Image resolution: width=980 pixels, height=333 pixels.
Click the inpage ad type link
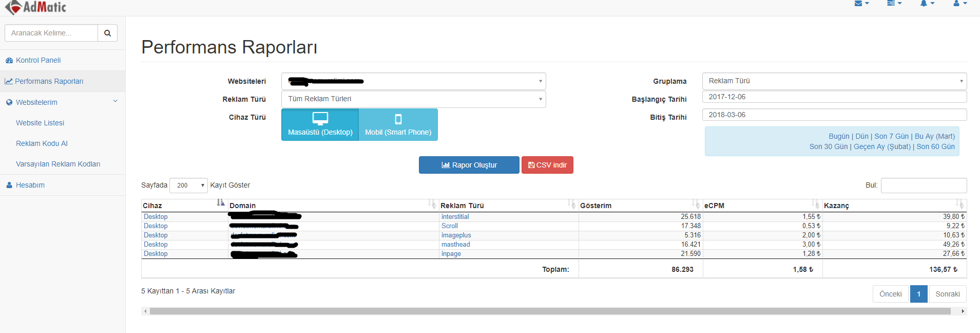click(x=451, y=254)
